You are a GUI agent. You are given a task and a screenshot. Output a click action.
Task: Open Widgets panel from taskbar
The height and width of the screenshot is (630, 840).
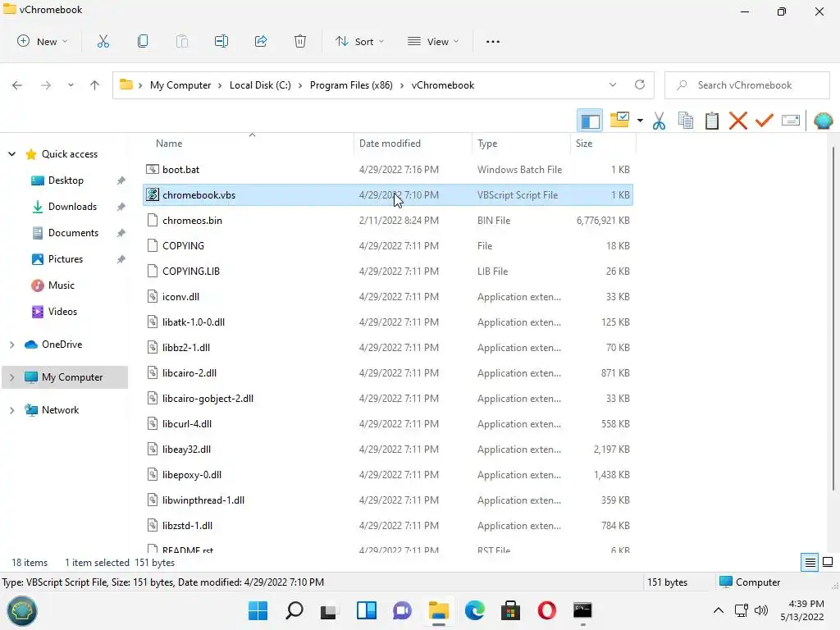click(x=367, y=610)
